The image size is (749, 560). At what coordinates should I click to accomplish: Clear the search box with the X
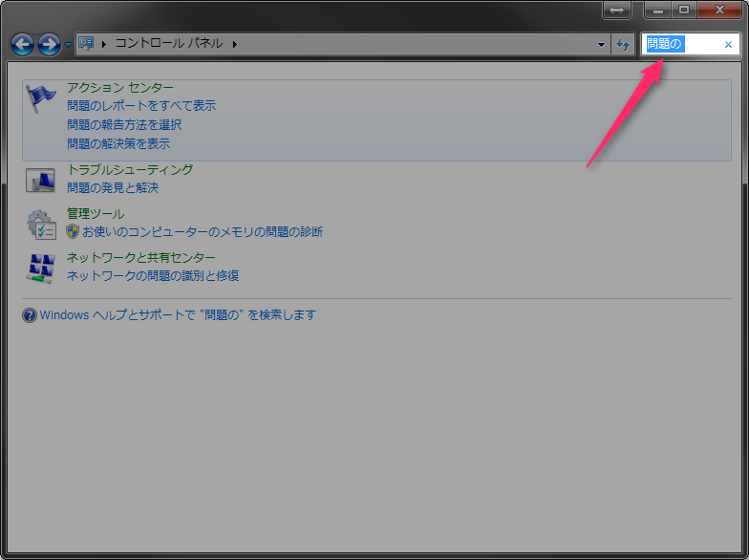tap(728, 44)
